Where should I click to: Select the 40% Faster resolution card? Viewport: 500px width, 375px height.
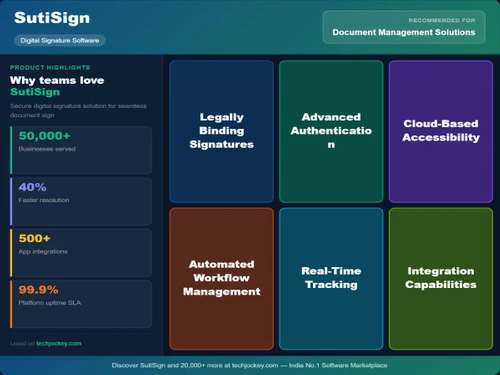pyautogui.click(x=81, y=201)
